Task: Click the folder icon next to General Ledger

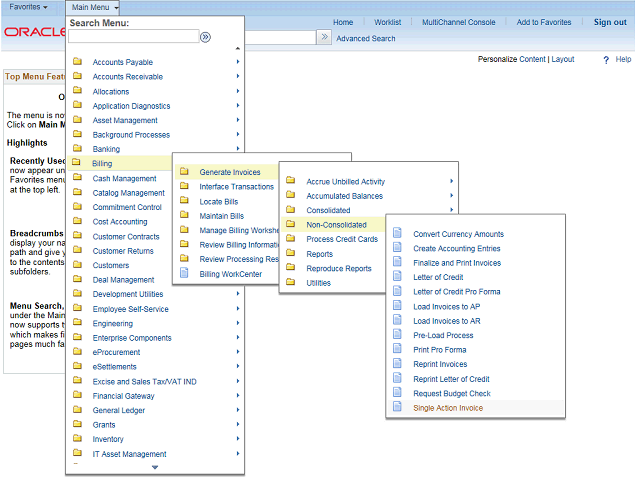Action: pos(78,410)
